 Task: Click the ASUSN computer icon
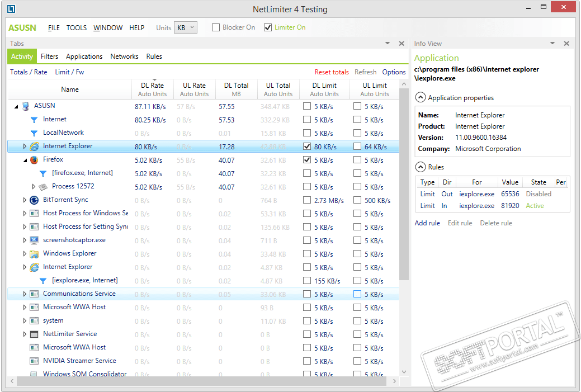pyautogui.click(x=26, y=106)
